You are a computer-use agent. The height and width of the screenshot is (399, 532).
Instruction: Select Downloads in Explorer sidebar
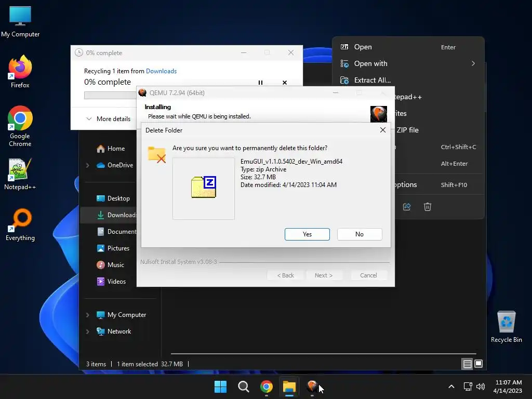coord(116,215)
